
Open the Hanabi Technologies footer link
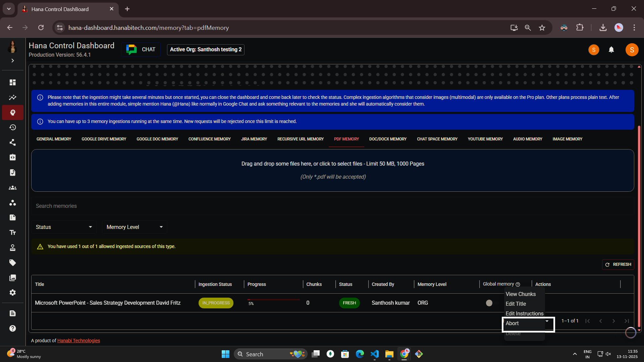78,341
